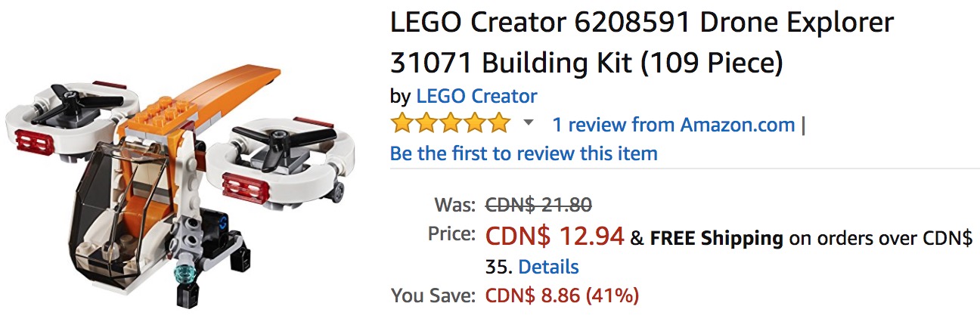
Task: Open the "1 review from Amazon.com" link
Action: [673, 124]
